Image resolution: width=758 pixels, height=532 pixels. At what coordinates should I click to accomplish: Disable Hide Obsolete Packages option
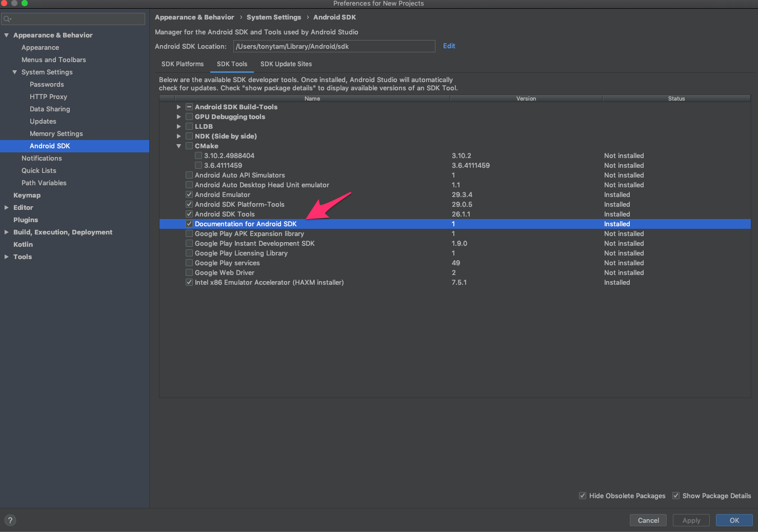pyautogui.click(x=583, y=496)
